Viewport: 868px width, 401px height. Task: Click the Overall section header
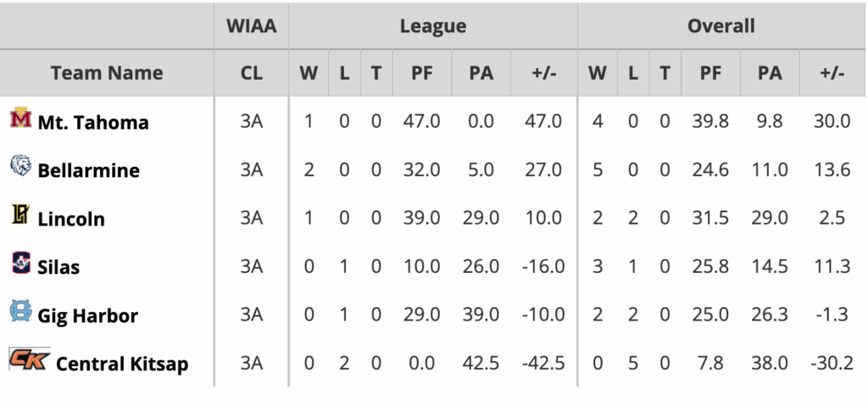[x=721, y=26]
